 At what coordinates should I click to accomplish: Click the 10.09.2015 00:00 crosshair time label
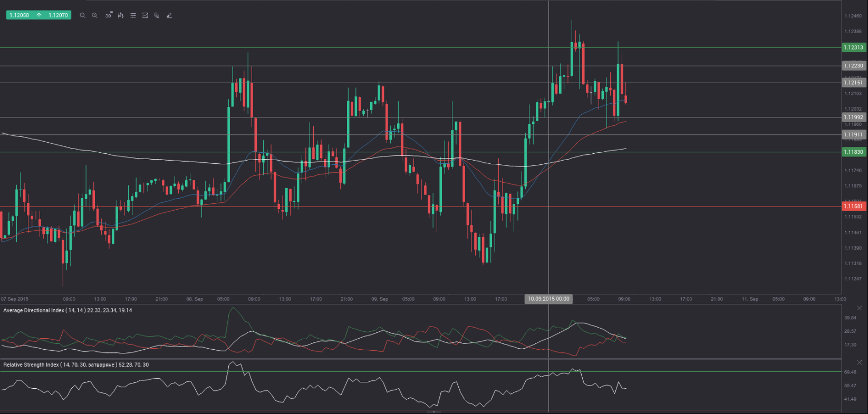(x=548, y=299)
